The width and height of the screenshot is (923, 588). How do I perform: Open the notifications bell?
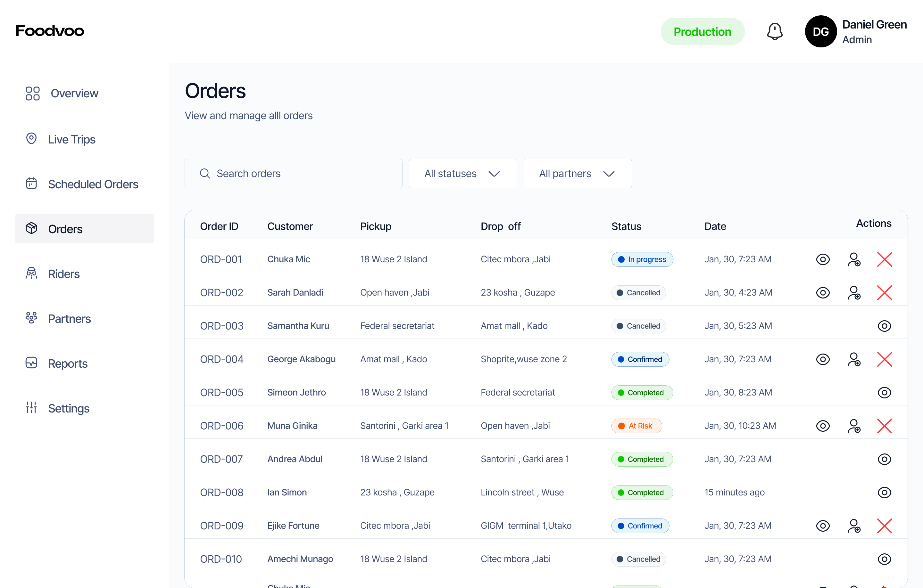click(775, 31)
